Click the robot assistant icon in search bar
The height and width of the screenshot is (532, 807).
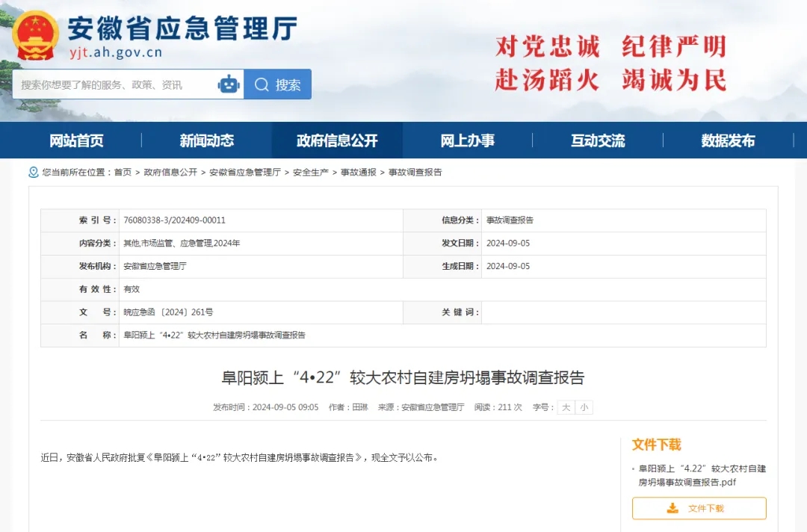[x=229, y=84]
